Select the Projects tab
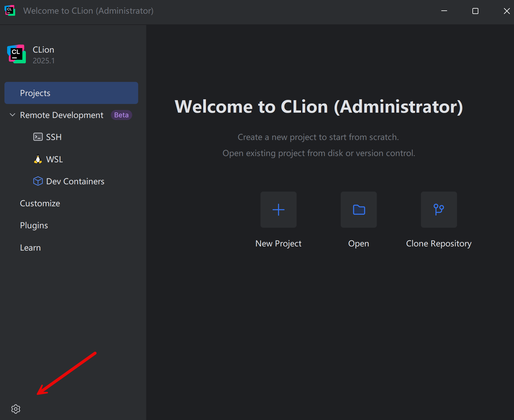 [x=71, y=93]
